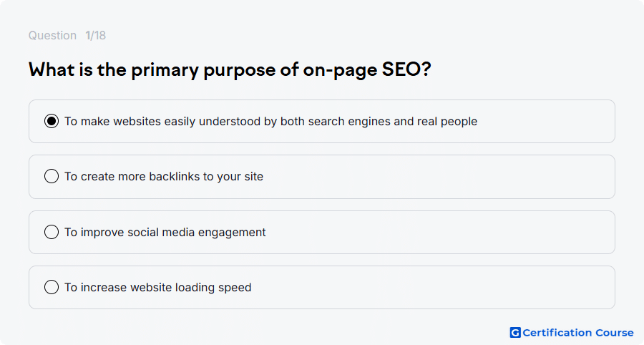
Task: Click the 1/18 question counter
Action: (95, 35)
